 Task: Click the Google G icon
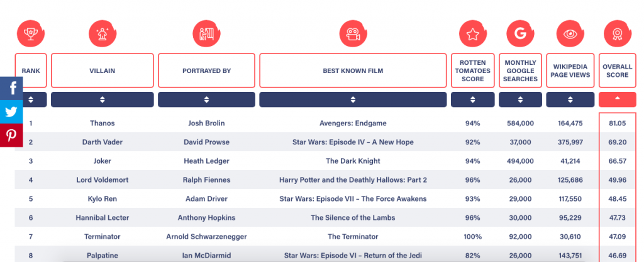point(519,33)
